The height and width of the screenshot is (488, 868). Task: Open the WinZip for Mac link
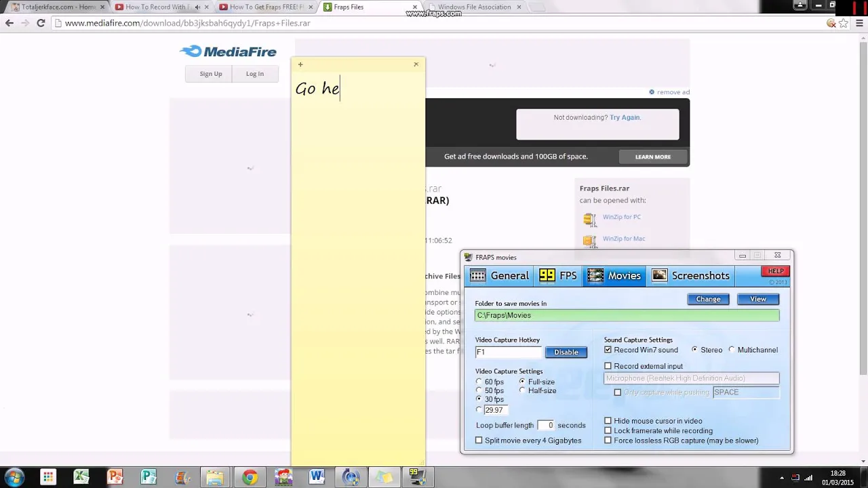[x=624, y=239]
